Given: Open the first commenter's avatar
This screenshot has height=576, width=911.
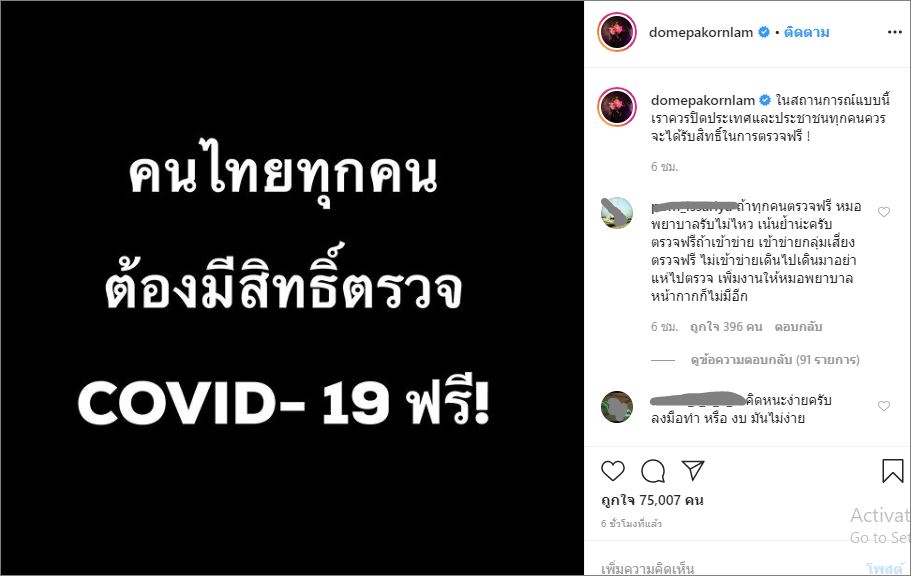Looking at the screenshot, I should (616, 213).
